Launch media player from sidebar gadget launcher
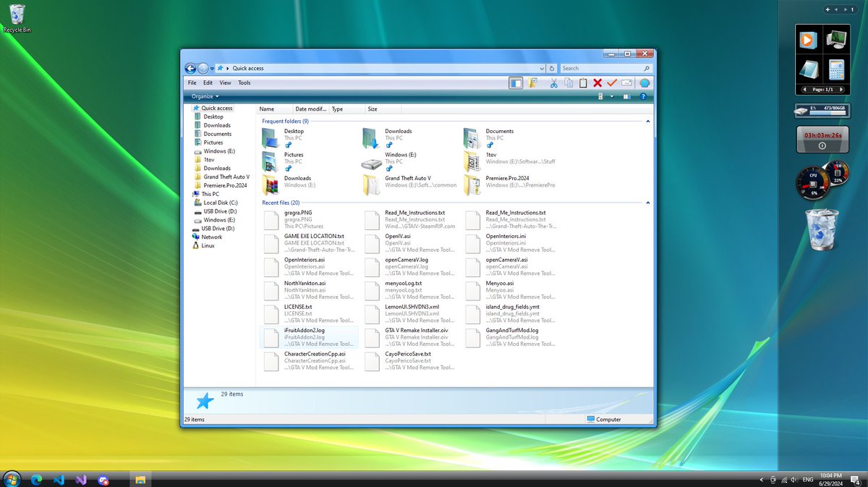The width and height of the screenshot is (868, 487). point(807,40)
